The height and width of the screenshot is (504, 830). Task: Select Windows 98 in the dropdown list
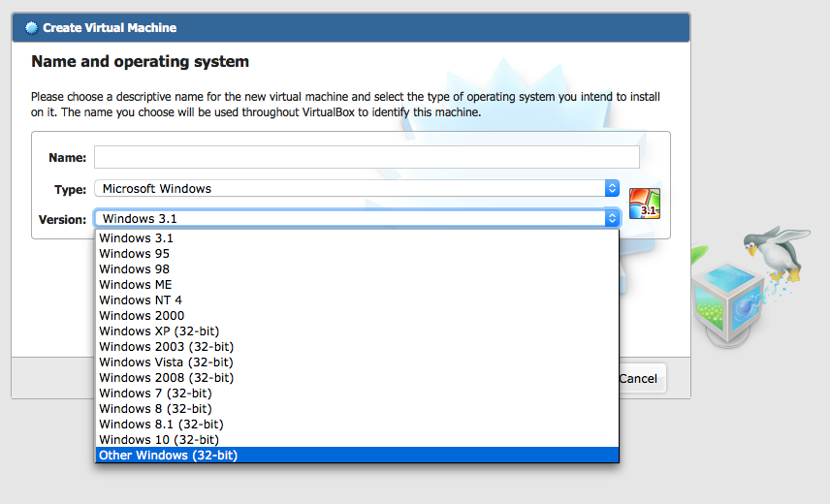(x=134, y=269)
